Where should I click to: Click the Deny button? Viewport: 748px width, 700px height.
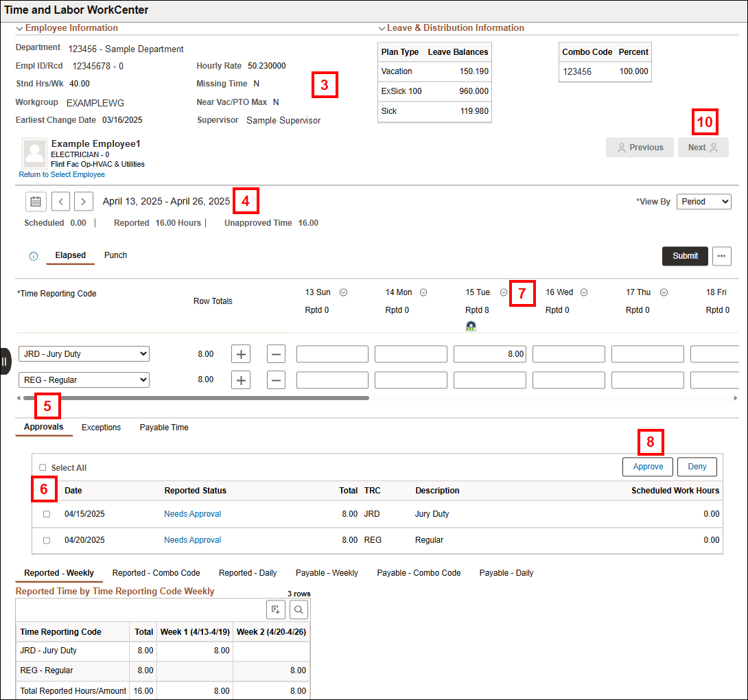point(697,467)
